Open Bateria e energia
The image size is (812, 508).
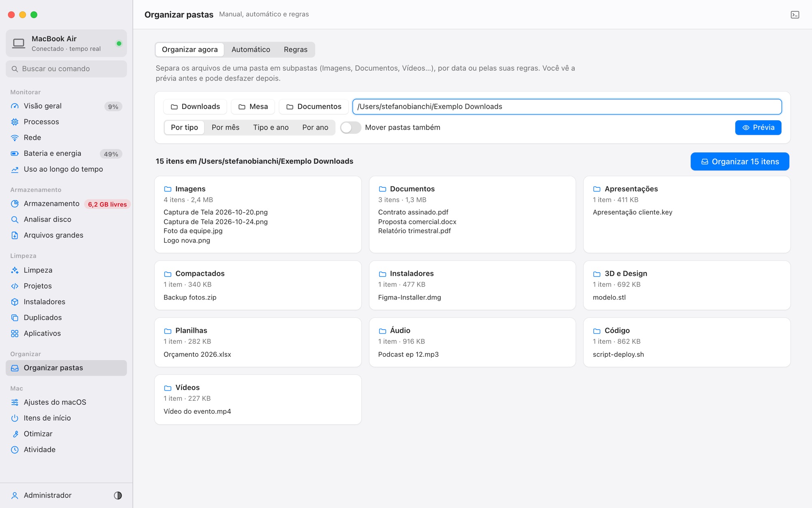(66, 154)
